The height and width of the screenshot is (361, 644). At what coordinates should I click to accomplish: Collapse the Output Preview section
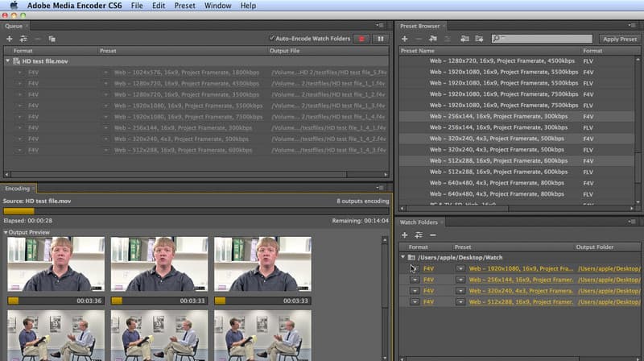point(6,232)
